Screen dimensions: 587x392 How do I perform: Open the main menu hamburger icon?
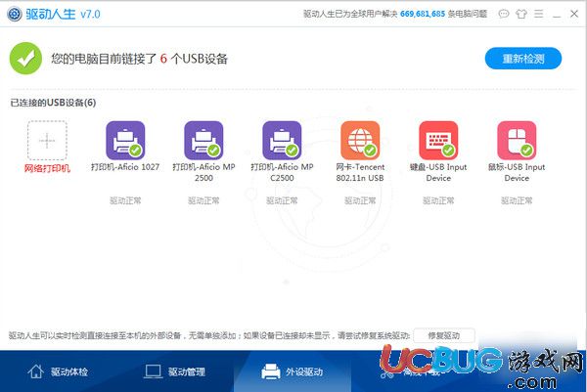(539, 15)
